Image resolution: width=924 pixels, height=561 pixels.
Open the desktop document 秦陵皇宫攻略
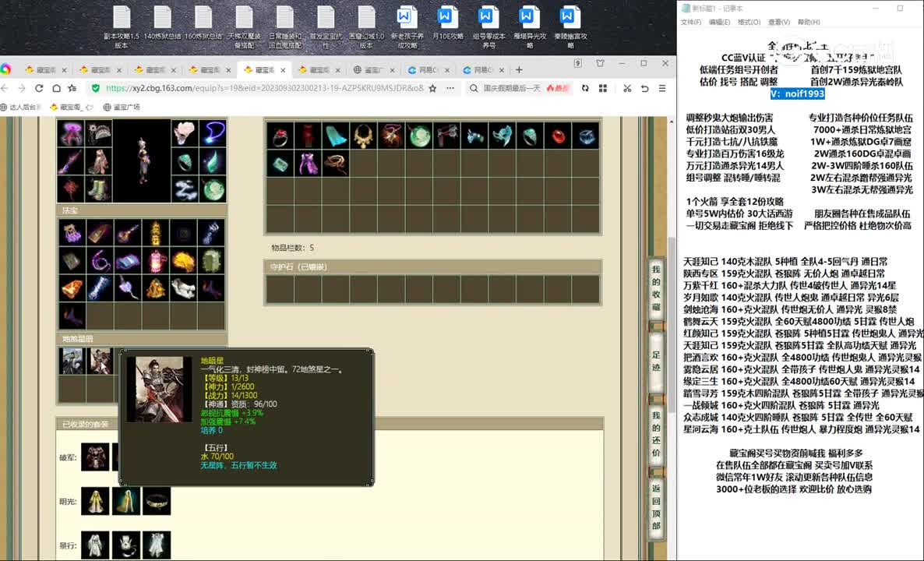570,27
